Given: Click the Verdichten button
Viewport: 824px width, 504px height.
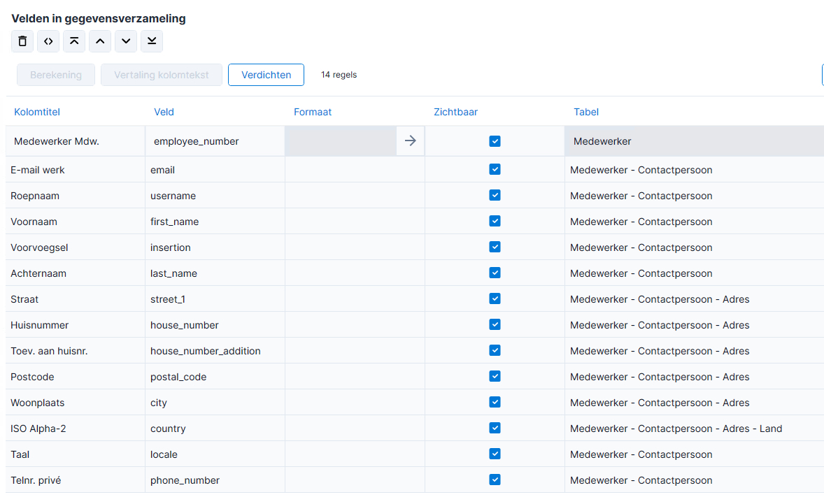Looking at the screenshot, I should 266,75.
